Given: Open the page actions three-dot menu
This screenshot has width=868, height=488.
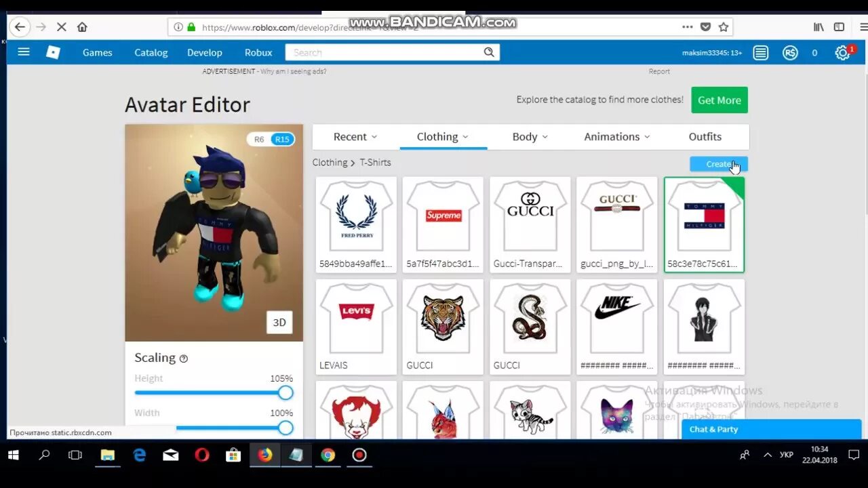Looking at the screenshot, I should click(x=688, y=27).
